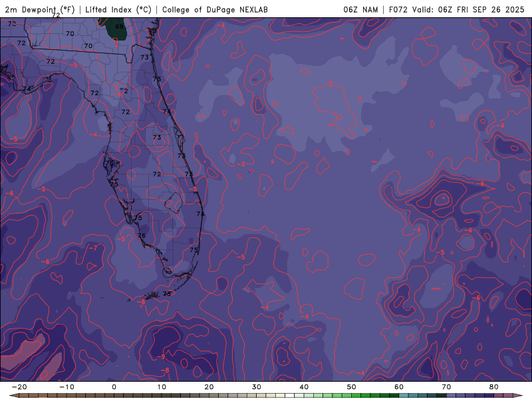This screenshot has width=532, height=399.
Task: Click the '20' label on the colorbar
Action: [209, 387]
